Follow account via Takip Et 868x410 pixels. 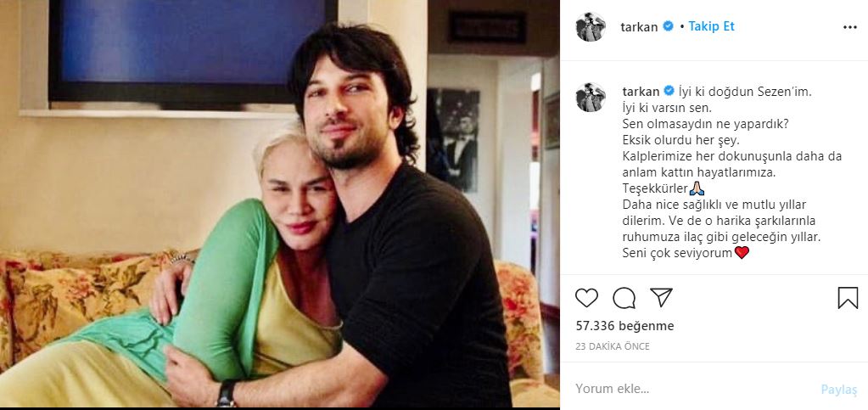(x=711, y=26)
